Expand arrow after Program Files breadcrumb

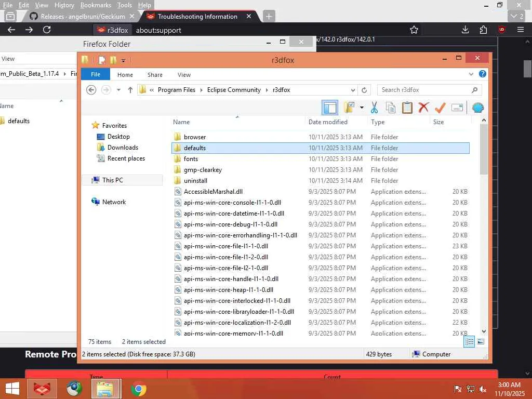coord(201,90)
